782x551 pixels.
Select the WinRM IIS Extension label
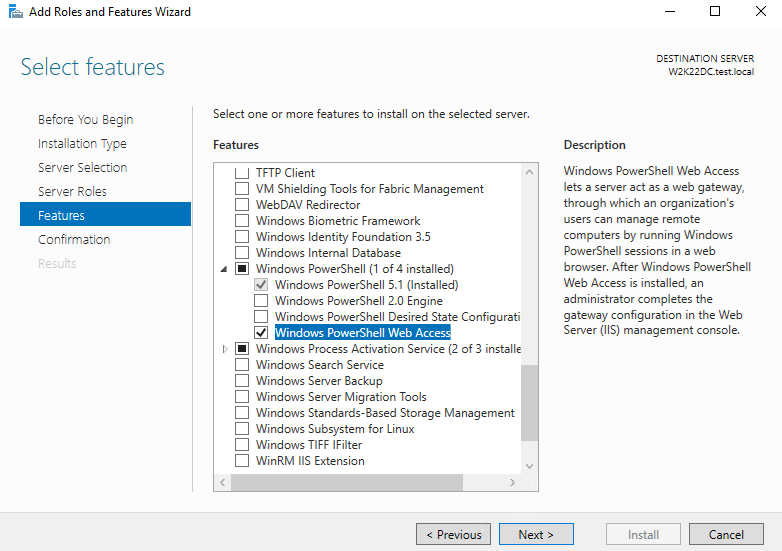(x=310, y=461)
